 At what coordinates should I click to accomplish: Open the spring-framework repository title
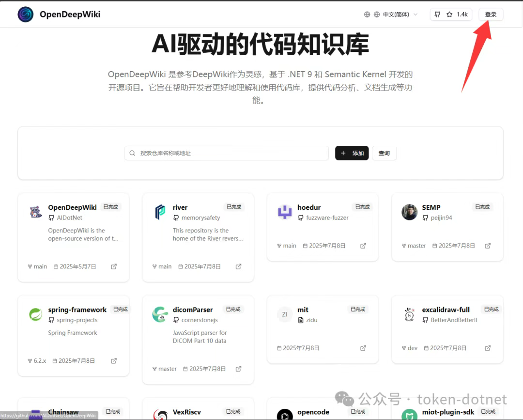[77, 310]
